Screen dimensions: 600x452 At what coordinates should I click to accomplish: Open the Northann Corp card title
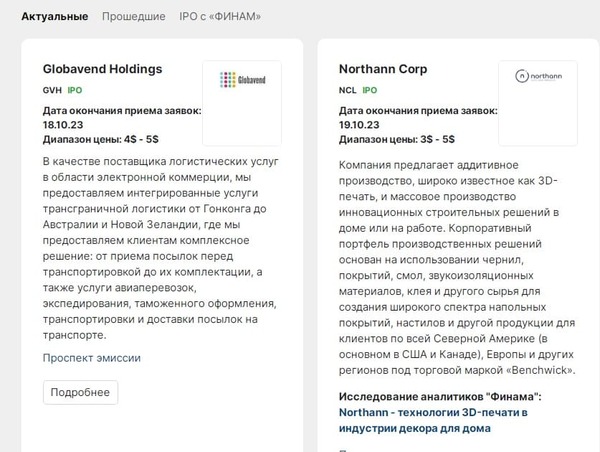(x=383, y=69)
